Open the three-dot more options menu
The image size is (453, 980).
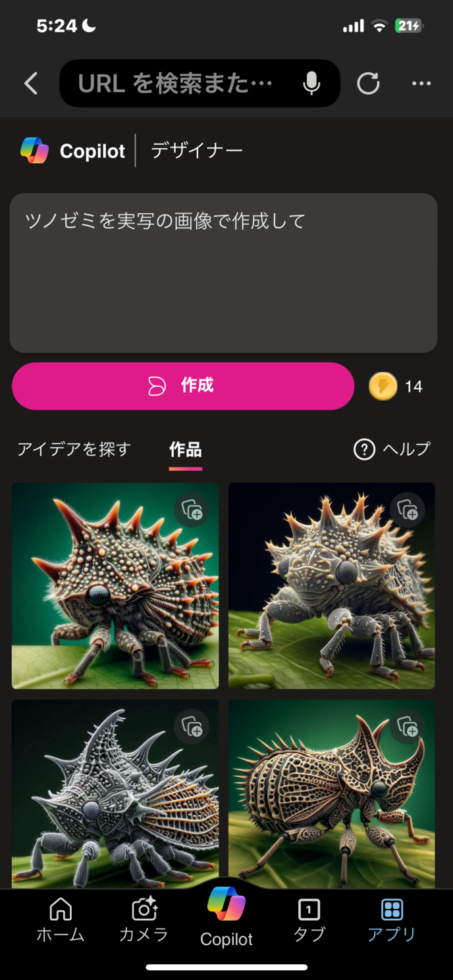tap(421, 84)
